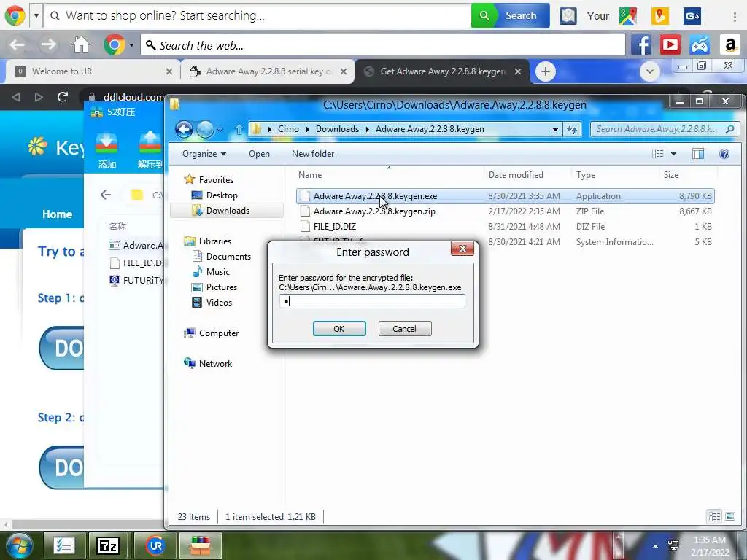747x560 pixels.
Task: Open the Explorer recent locations dropdown
Action: (x=220, y=129)
